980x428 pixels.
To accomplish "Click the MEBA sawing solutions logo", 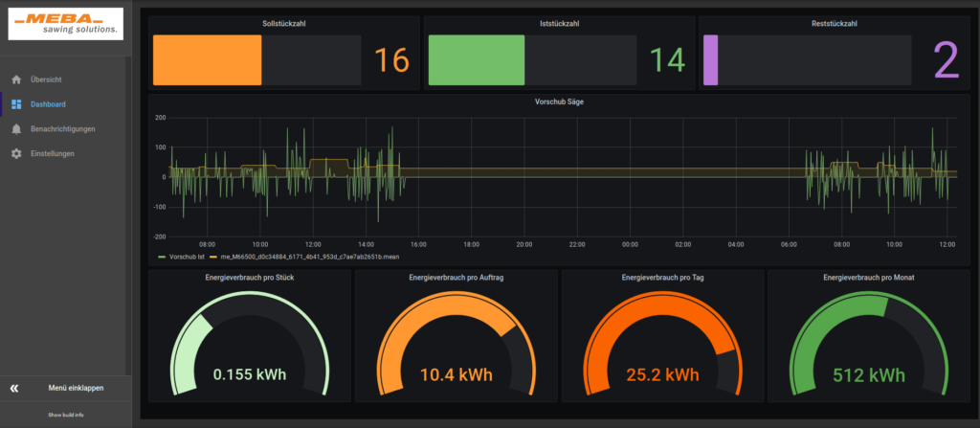I will [65, 24].
